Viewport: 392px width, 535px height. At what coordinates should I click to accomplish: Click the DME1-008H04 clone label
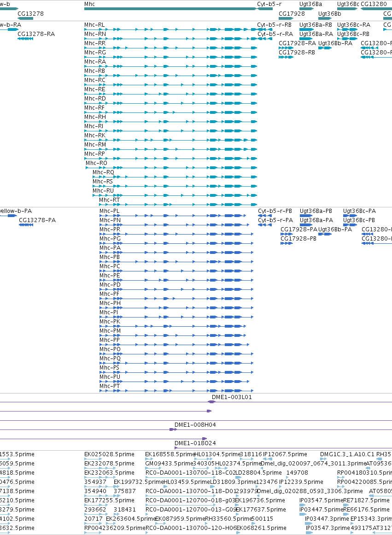point(195,425)
